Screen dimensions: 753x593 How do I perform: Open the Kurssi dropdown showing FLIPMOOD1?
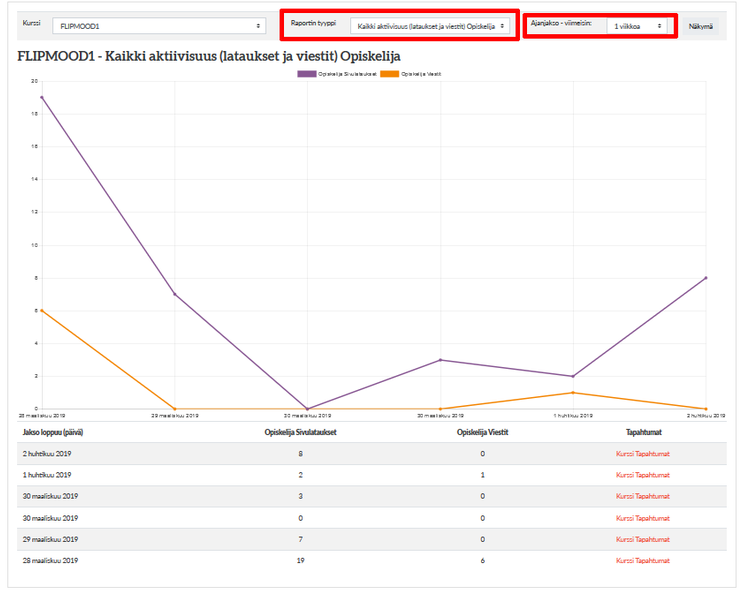[x=157, y=26]
